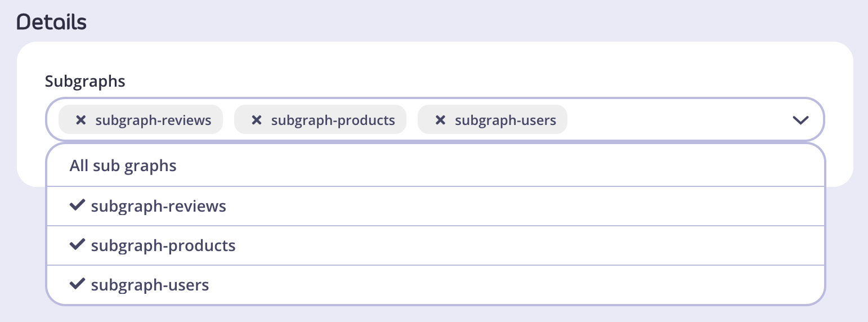
Task: Remove the subgraph-reviews chip with its X icon
Action: (x=80, y=120)
